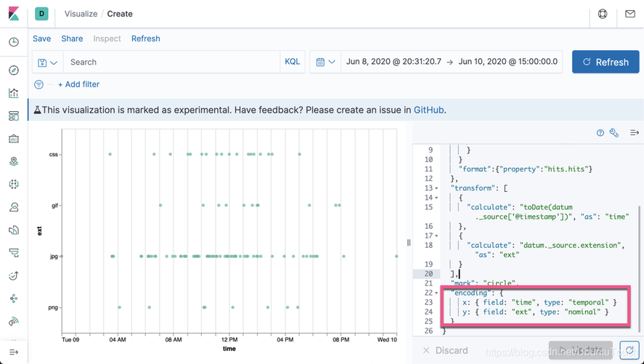Open Dashboard icon in sidebar
The width and height of the screenshot is (644, 364).
pos(14,116)
